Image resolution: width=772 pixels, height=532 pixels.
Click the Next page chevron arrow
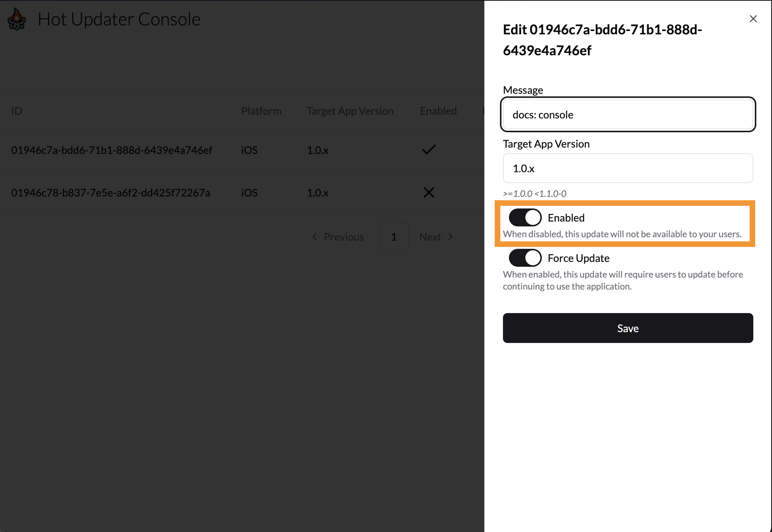(451, 236)
